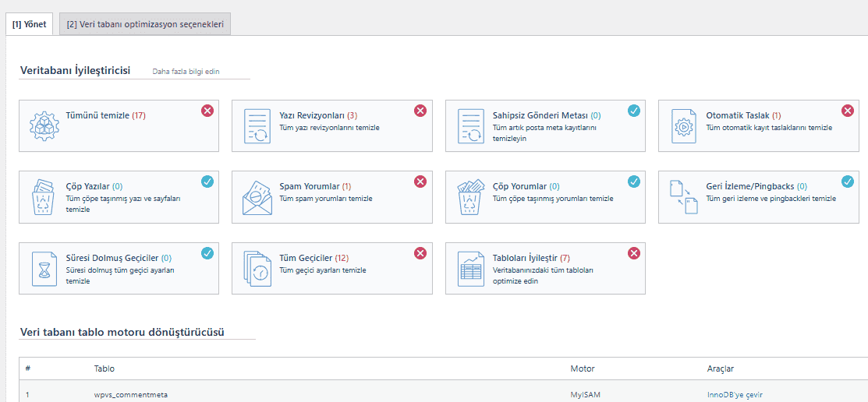Click the Yazı Revizyonları document icon
Screen dimensions: 868x402
click(257, 125)
